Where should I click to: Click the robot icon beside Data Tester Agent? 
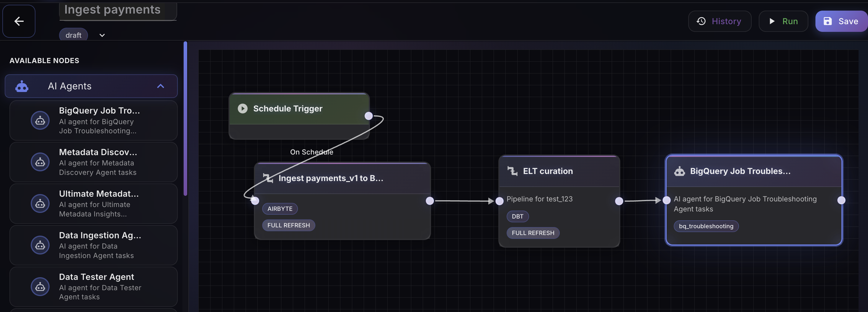tap(40, 286)
